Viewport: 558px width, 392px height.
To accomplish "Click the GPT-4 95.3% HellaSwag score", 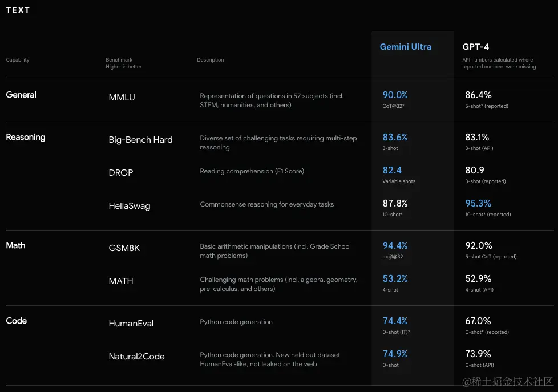I will pyautogui.click(x=478, y=203).
